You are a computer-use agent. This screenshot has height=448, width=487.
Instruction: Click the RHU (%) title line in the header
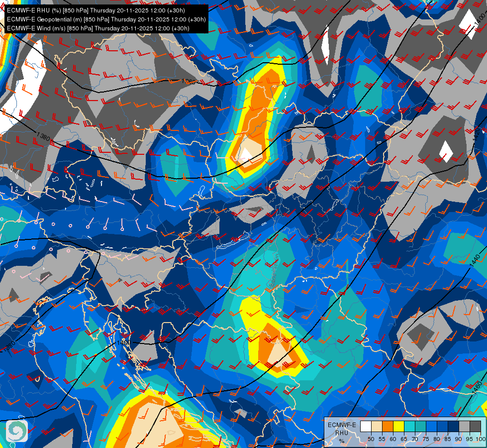[96, 10]
